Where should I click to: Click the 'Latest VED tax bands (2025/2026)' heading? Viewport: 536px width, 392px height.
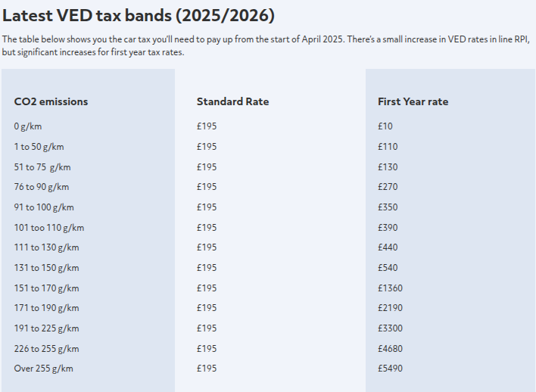click(139, 16)
